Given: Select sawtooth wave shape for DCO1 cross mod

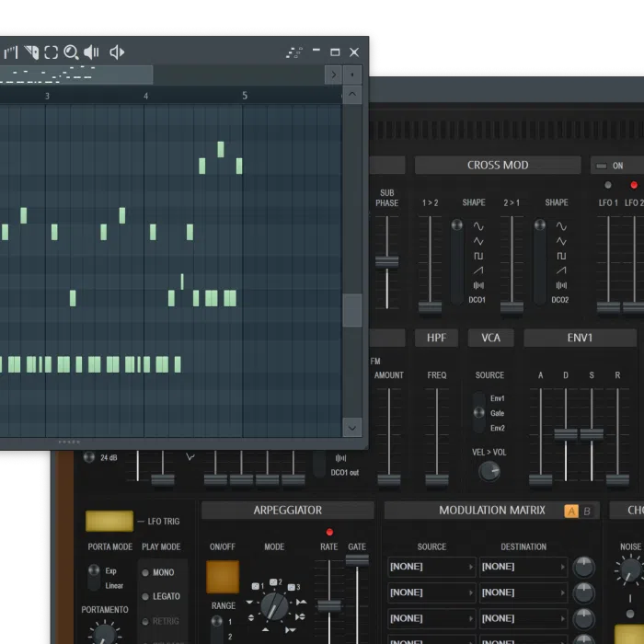Looking at the screenshot, I should (x=478, y=270).
